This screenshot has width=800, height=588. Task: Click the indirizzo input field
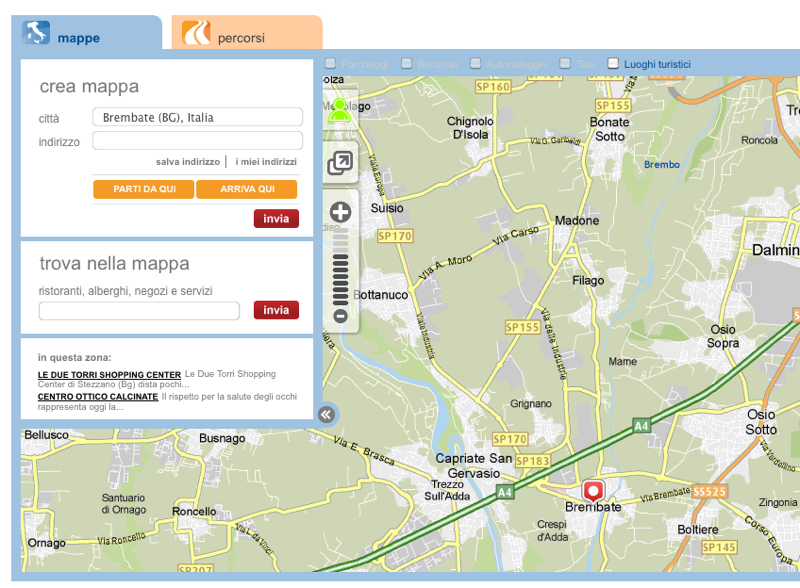[x=197, y=140]
